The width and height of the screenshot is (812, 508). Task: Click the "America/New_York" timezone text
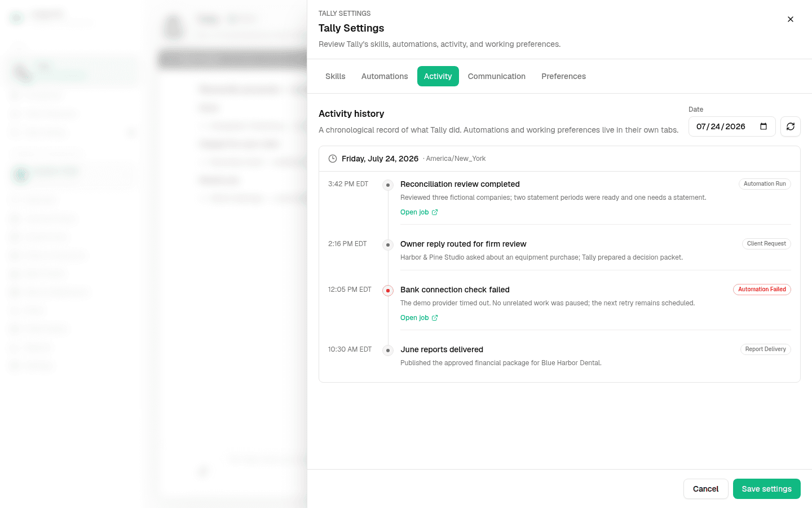456,159
